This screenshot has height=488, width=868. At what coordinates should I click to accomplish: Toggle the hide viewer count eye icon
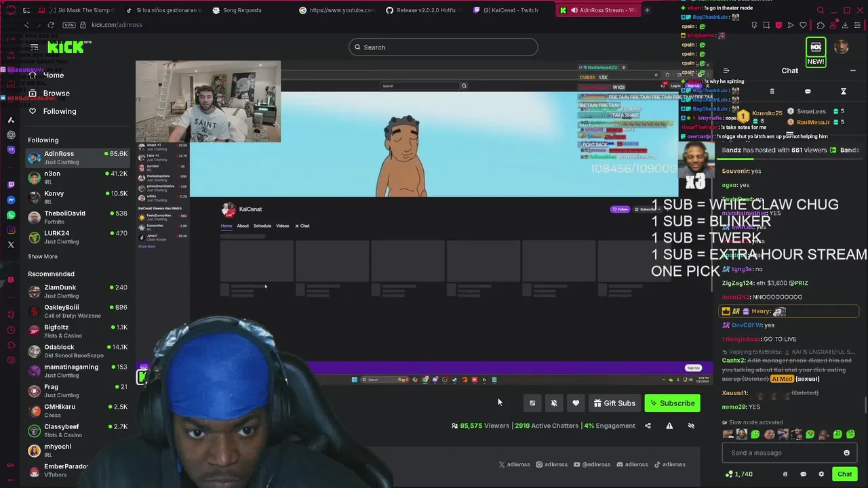pyautogui.click(x=691, y=426)
